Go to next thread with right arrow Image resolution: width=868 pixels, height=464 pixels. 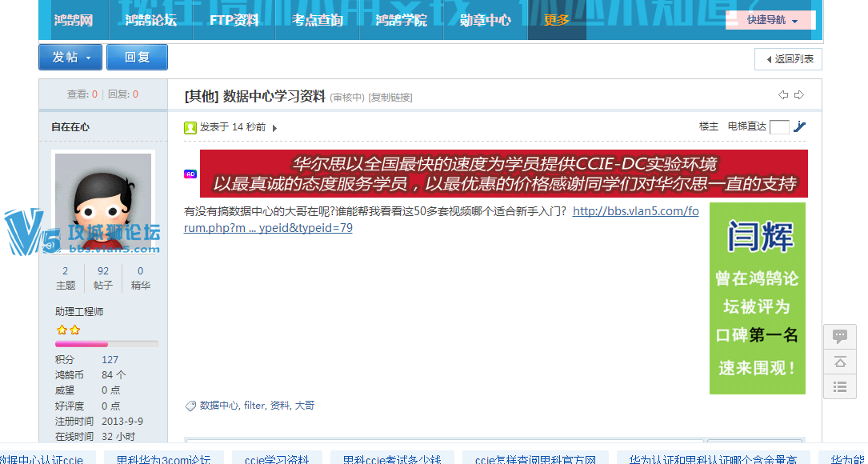798,95
